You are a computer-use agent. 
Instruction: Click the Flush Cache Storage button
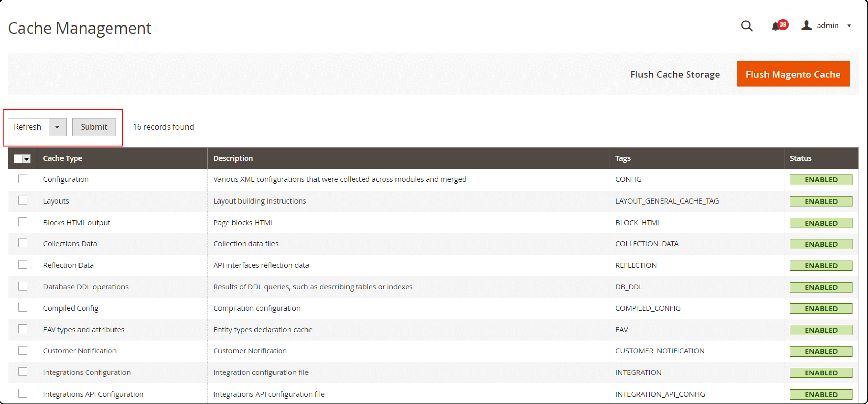pyautogui.click(x=675, y=74)
